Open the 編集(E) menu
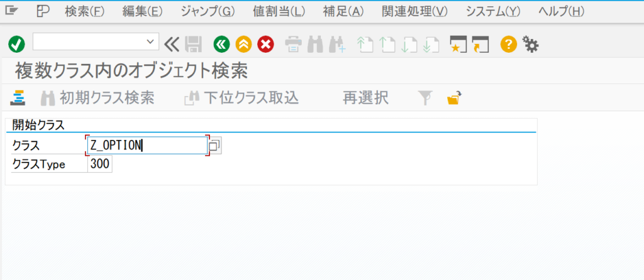The width and height of the screenshot is (644, 280). pyautogui.click(x=143, y=11)
